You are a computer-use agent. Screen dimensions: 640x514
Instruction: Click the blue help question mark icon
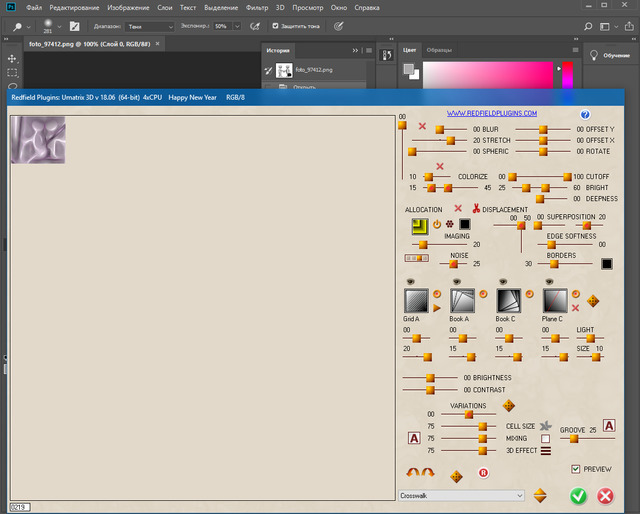pyautogui.click(x=585, y=115)
